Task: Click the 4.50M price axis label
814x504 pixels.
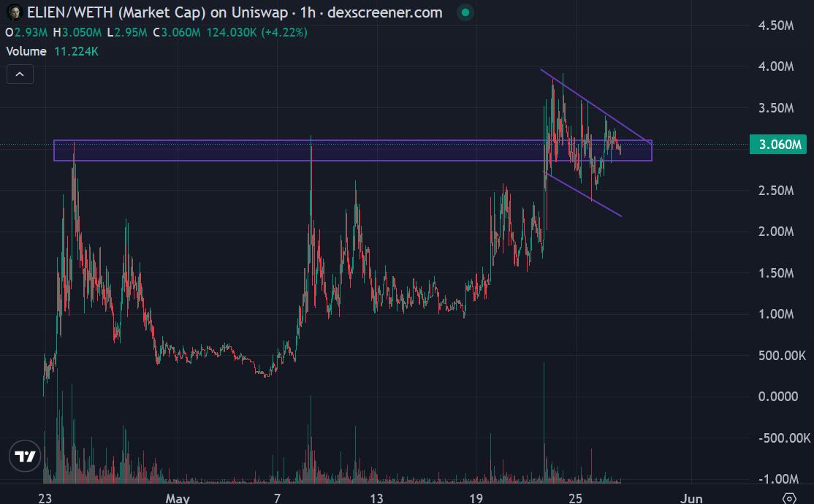Action: 775,26
